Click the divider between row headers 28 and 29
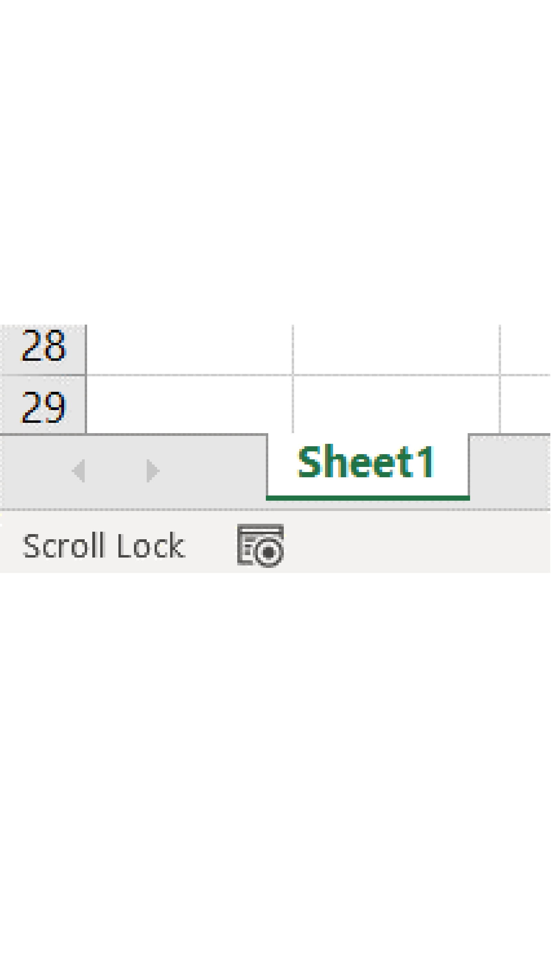Screen dimensions: 551x980 coord(43,375)
